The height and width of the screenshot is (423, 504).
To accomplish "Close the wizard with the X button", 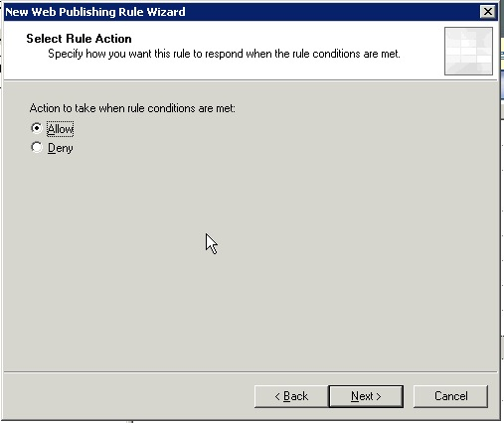I will (487, 12).
